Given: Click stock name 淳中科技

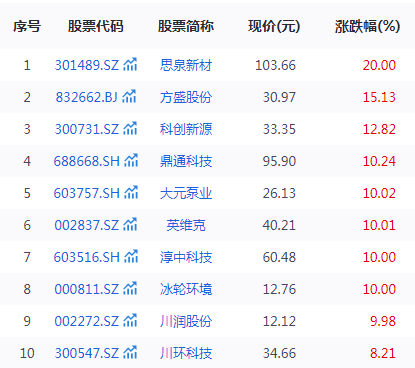Looking at the screenshot, I should pos(186,257).
